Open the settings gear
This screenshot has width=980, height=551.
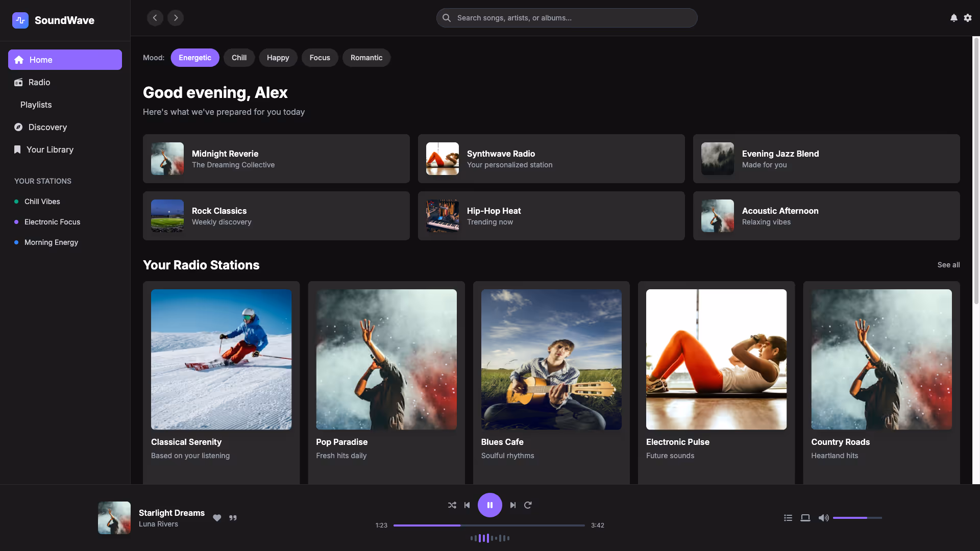[968, 18]
